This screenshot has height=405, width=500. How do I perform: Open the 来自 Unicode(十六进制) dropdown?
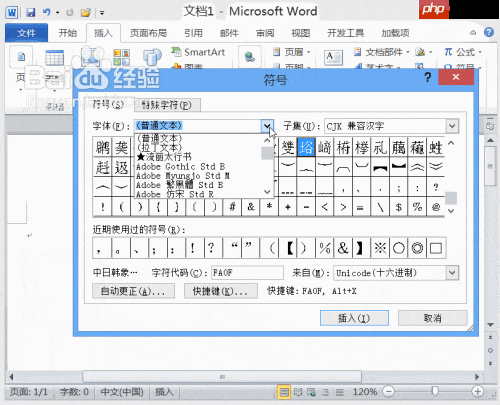pyautogui.click(x=452, y=273)
